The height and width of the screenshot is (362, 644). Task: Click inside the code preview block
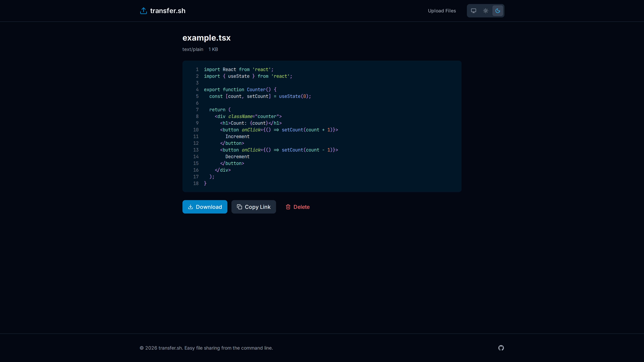322,126
